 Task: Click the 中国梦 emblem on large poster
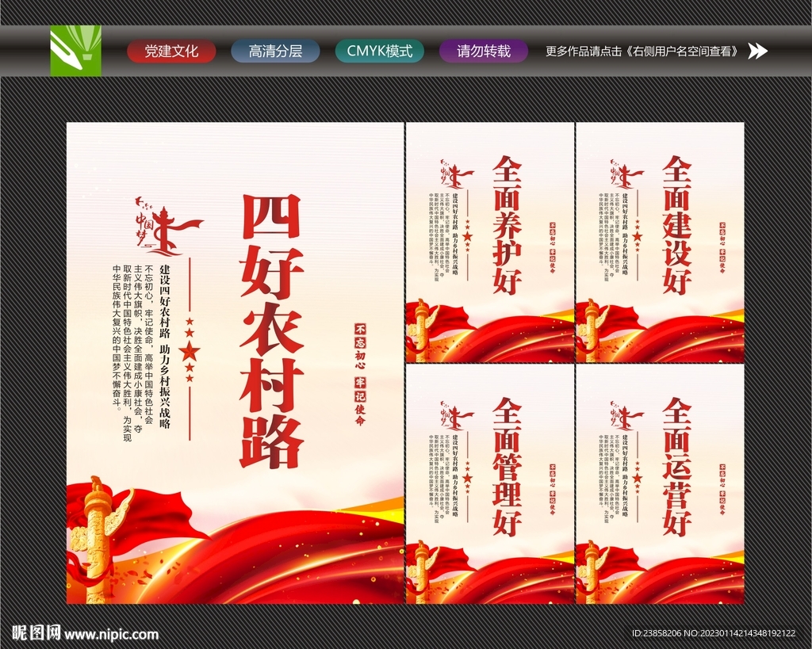click(x=168, y=227)
